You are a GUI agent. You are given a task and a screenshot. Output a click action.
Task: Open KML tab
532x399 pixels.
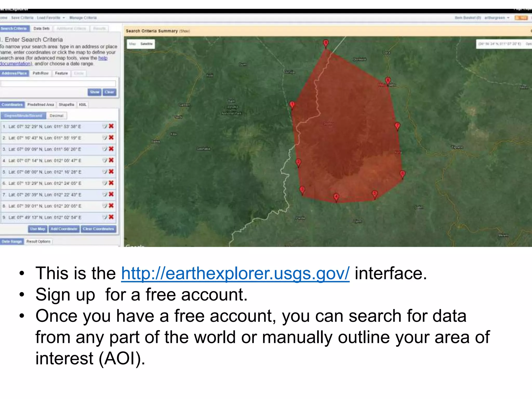click(x=83, y=105)
